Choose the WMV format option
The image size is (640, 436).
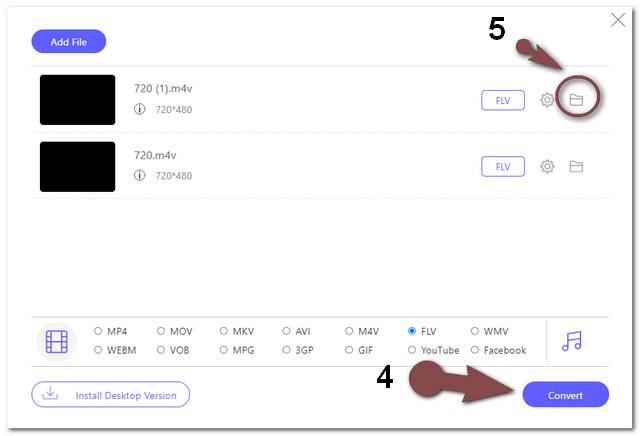475,331
